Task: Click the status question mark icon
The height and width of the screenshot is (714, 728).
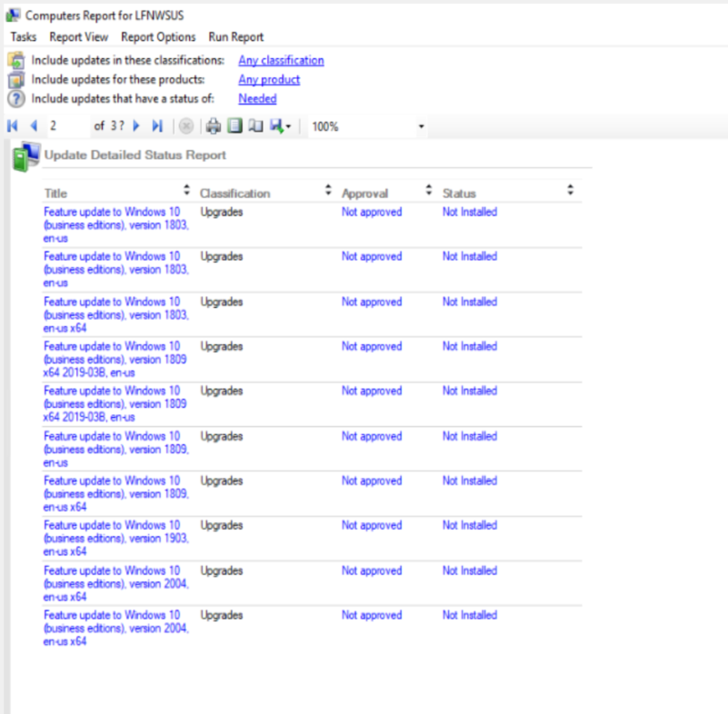Action: (16, 99)
